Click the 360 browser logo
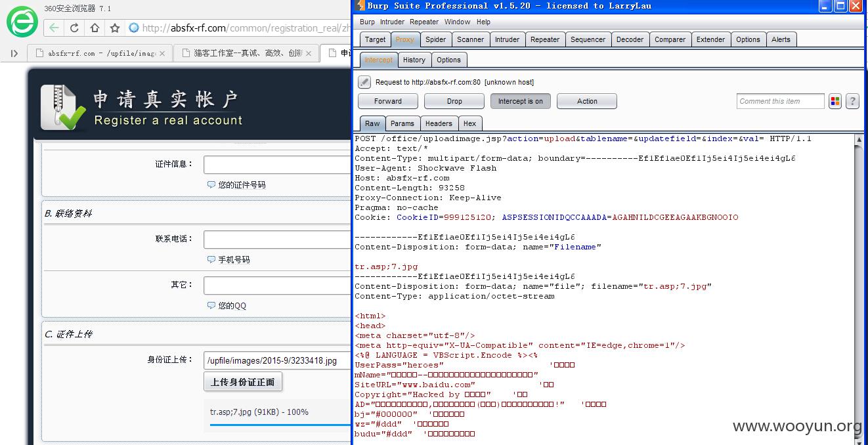Viewport: 868px width, 445px height. pos(22,22)
